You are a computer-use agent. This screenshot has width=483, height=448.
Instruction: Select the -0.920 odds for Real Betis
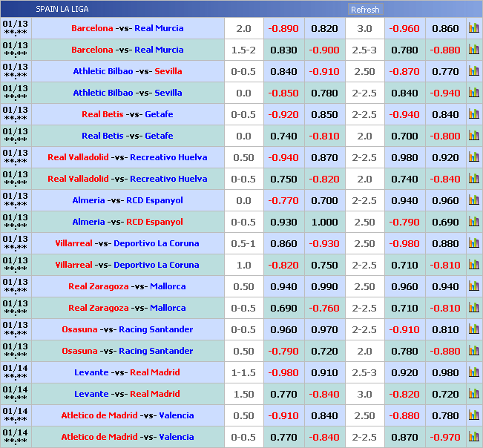[x=283, y=114]
